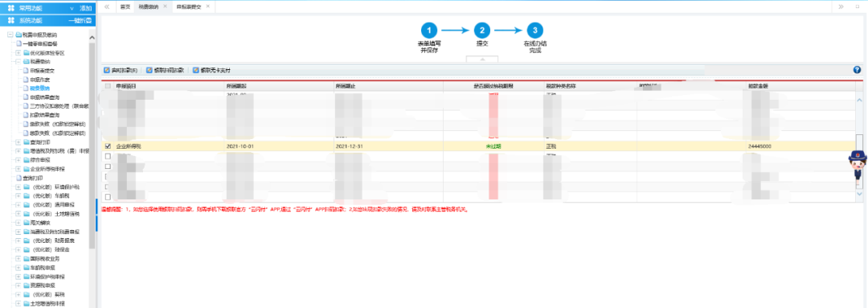Click the step 1 circle for 表单填写并保存
The image size is (868, 308).
pyautogui.click(x=429, y=31)
